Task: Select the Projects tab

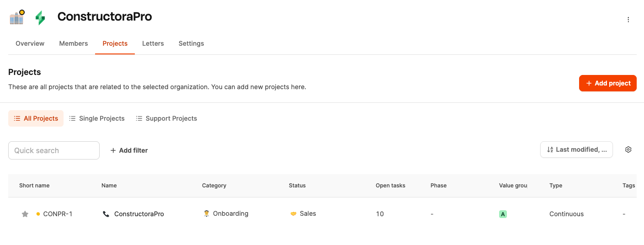Action: click(x=115, y=43)
